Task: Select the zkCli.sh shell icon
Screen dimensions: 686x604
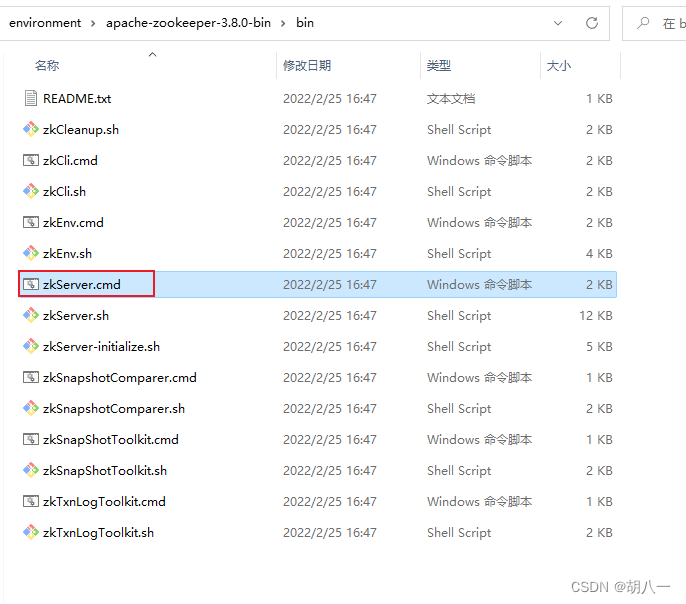Action: (x=31, y=192)
